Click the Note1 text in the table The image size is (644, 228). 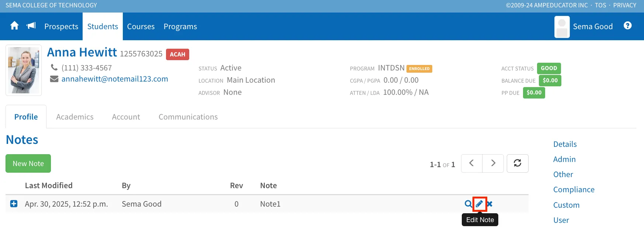[270, 204]
